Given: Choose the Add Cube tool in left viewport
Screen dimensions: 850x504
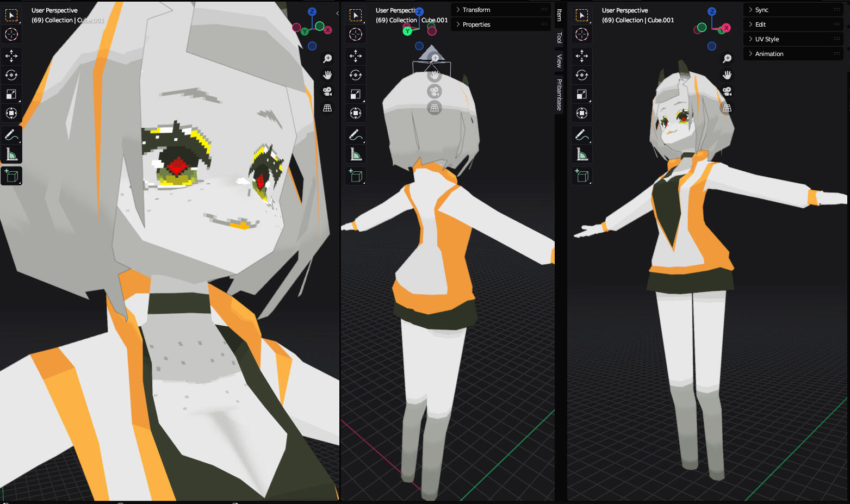Looking at the screenshot, I should pos(11,176).
